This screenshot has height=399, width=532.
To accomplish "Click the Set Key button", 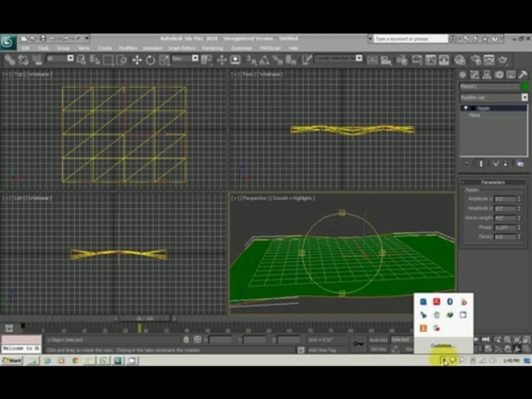I will (378, 349).
